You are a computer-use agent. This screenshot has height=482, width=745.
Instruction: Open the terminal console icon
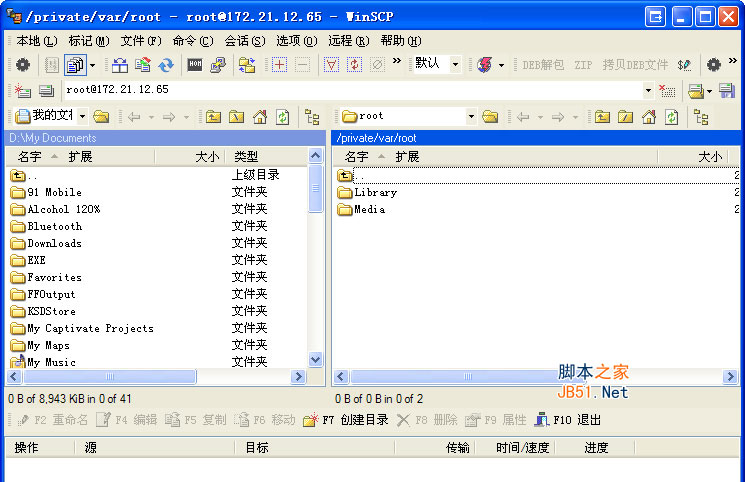coord(195,64)
